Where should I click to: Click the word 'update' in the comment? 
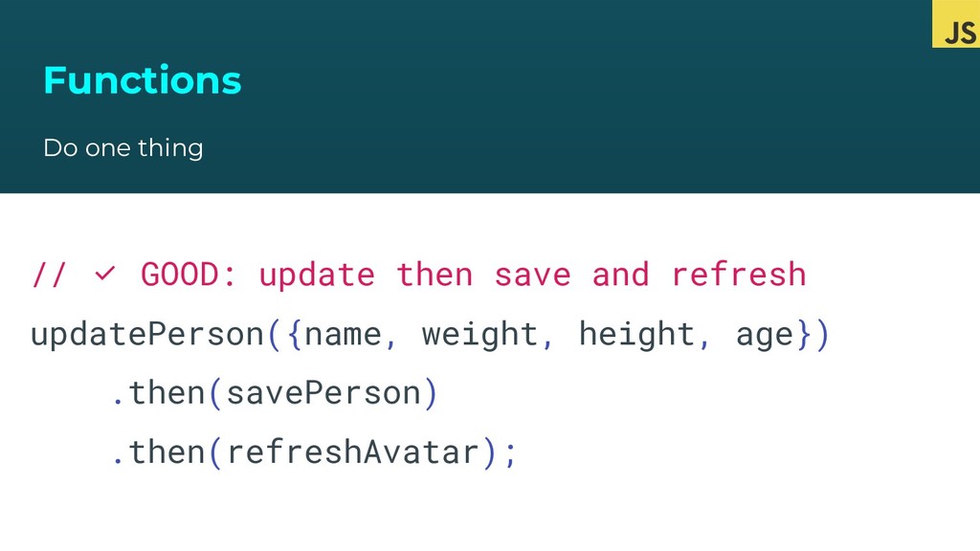pyautogui.click(x=317, y=275)
